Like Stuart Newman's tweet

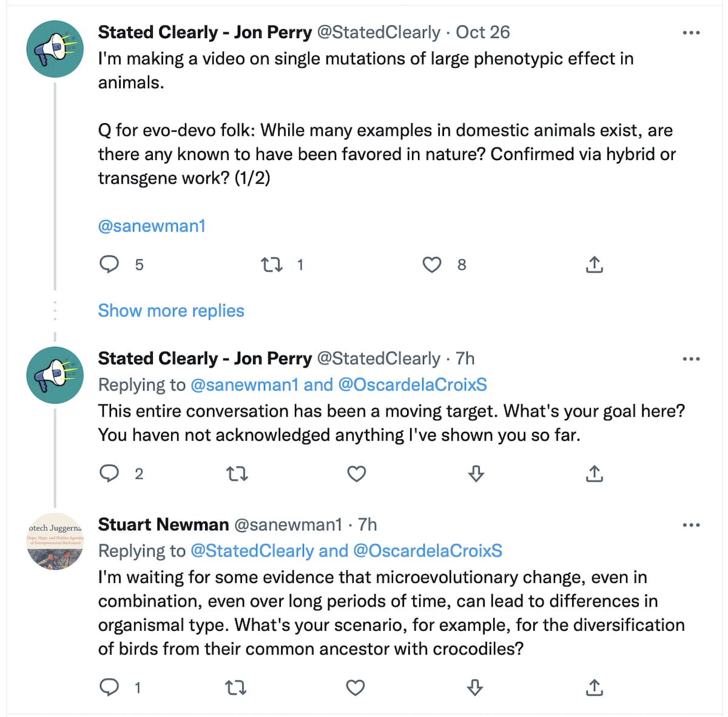(356, 687)
